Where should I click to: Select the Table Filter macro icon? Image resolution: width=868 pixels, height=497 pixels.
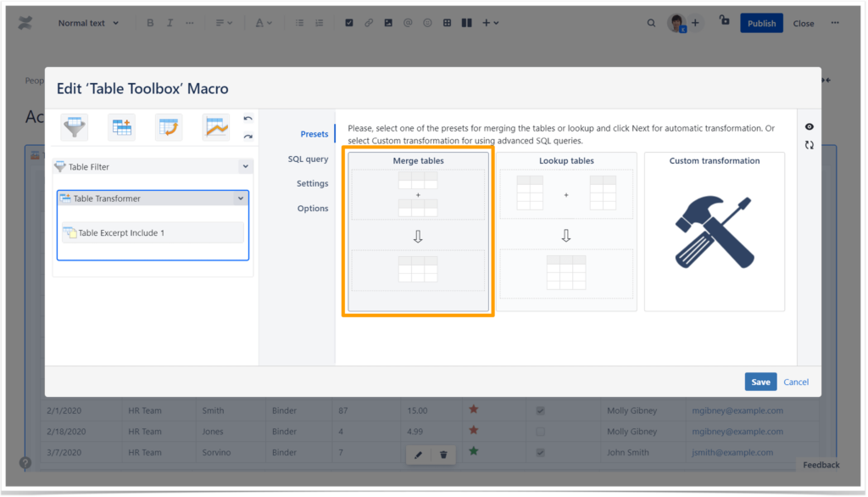[x=74, y=126]
